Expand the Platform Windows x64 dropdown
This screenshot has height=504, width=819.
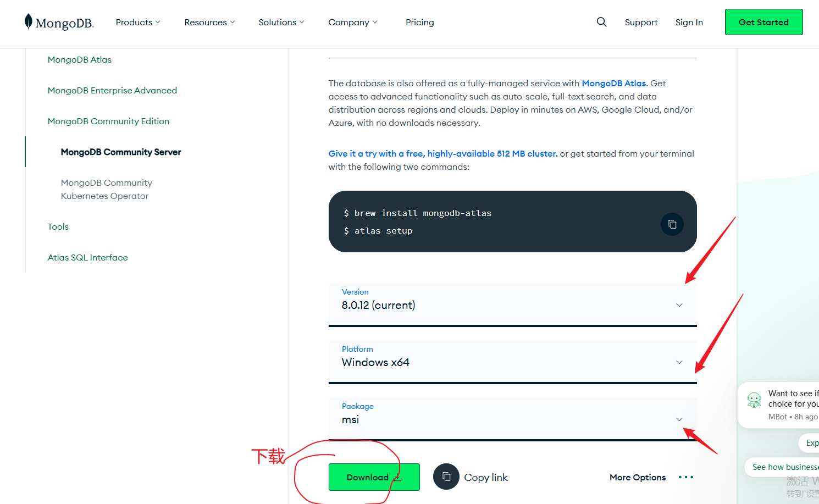[513, 362]
